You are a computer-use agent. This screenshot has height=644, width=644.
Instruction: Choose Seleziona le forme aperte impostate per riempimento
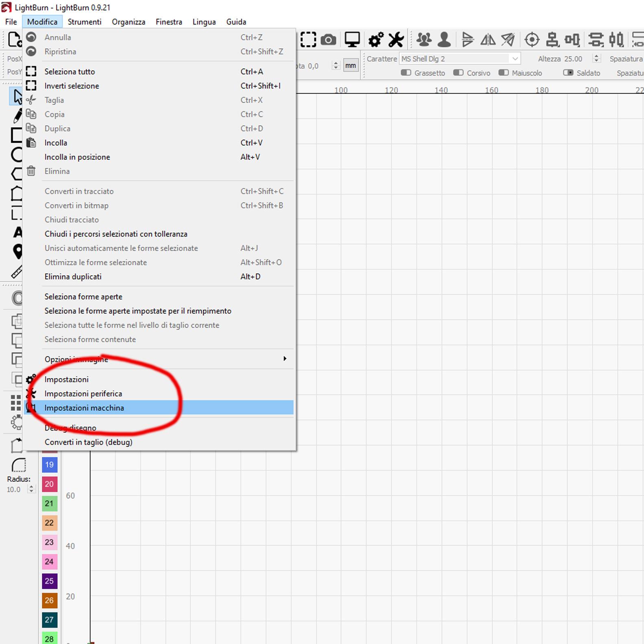(x=159, y=311)
